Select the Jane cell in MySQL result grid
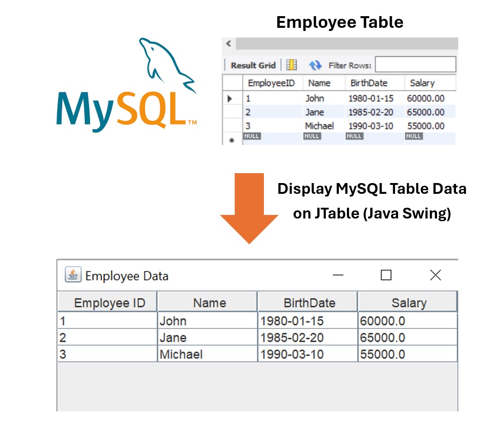504x437 pixels. click(x=324, y=112)
